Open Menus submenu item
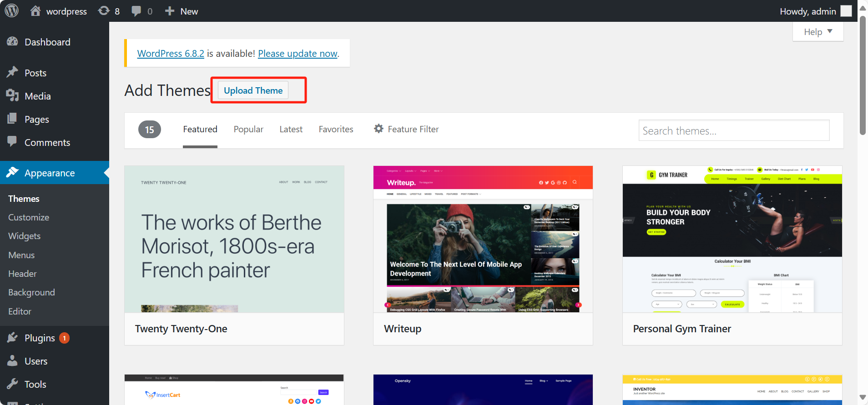The image size is (868, 405). tap(21, 255)
